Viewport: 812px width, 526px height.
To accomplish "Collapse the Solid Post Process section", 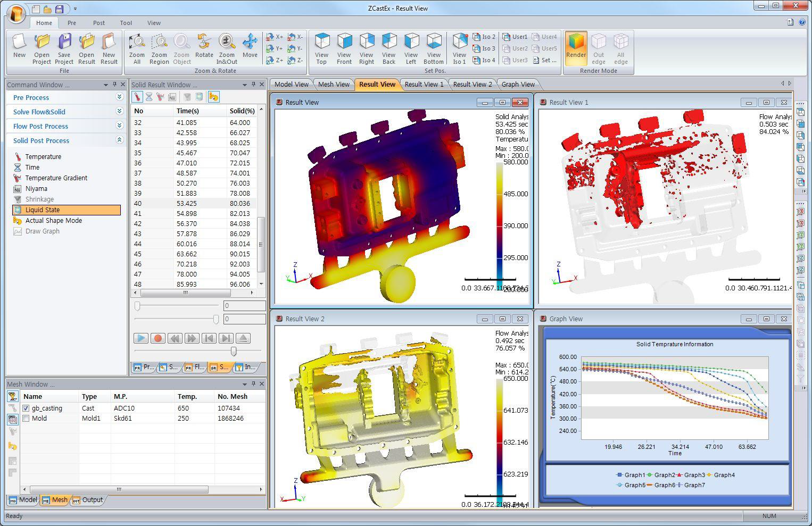I will click(119, 140).
